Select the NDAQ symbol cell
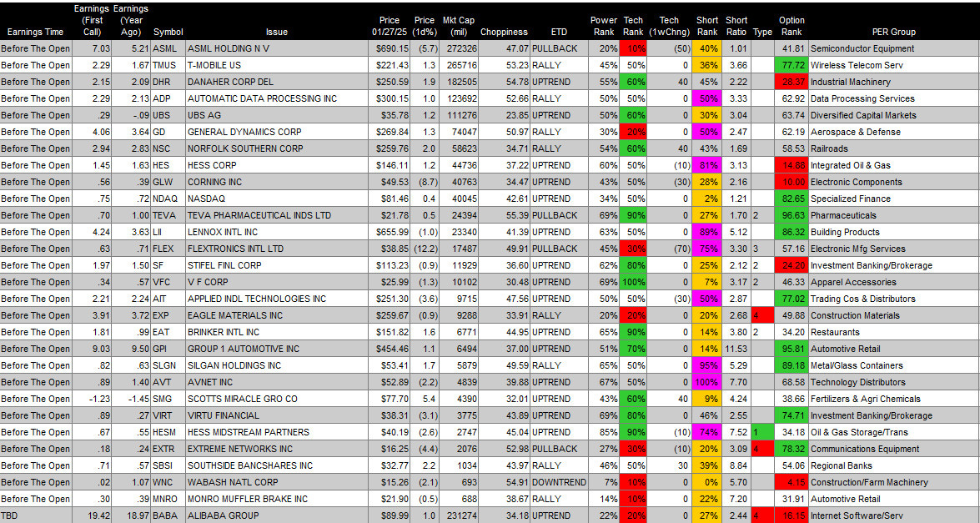This screenshot has height=523, width=980. pos(168,199)
